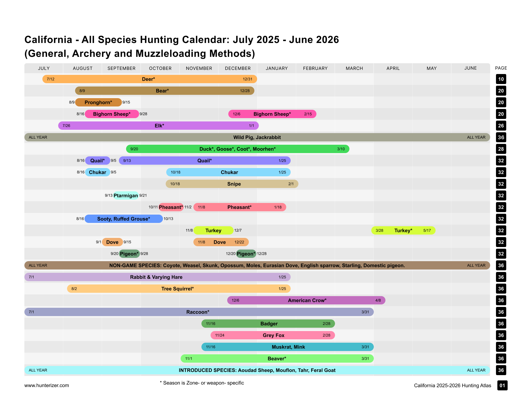Image resolution: width=532 pixels, height=412 pixels.
Task: Click the Pigeon* bar starting 9/20
Action: coord(129,254)
